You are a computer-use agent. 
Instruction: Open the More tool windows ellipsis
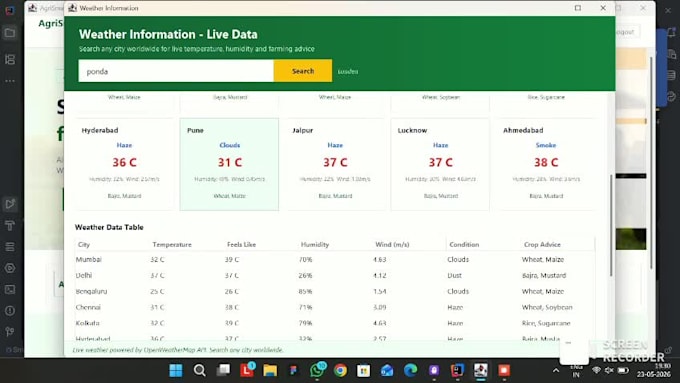point(10,81)
